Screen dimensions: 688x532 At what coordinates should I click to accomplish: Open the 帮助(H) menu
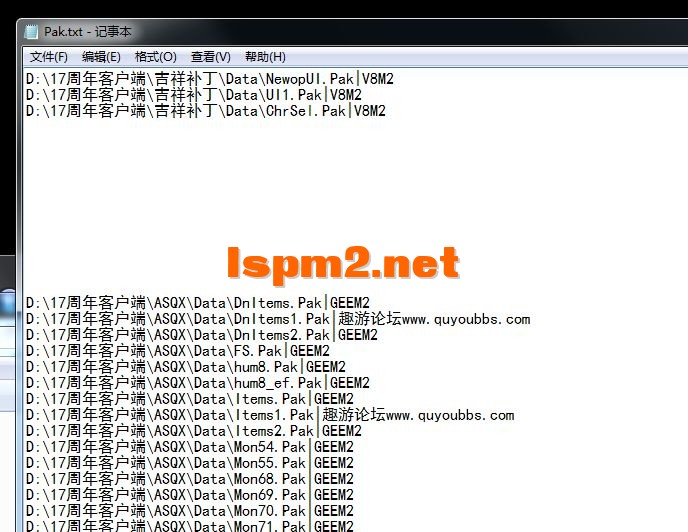pyautogui.click(x=265, y=57)
